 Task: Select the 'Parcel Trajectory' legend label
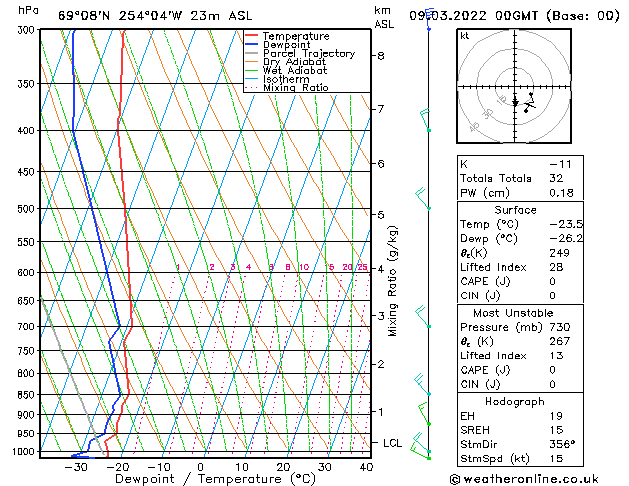pos(309,53)
